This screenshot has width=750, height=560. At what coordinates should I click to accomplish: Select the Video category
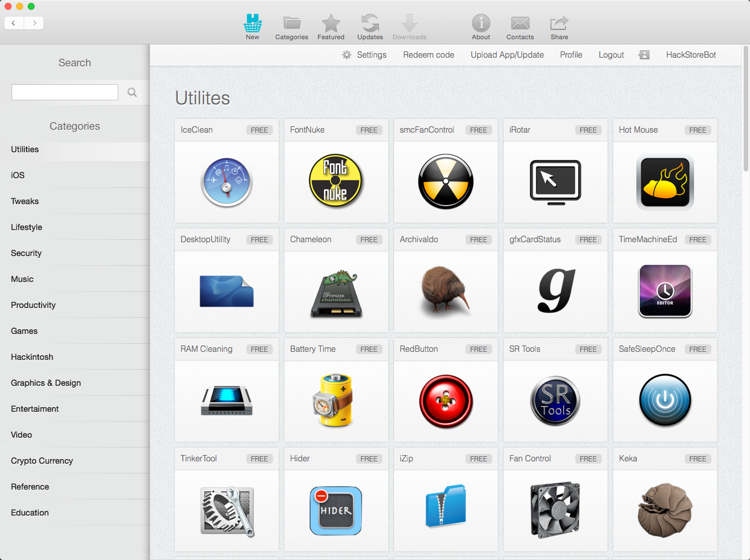tap(75, 435)
